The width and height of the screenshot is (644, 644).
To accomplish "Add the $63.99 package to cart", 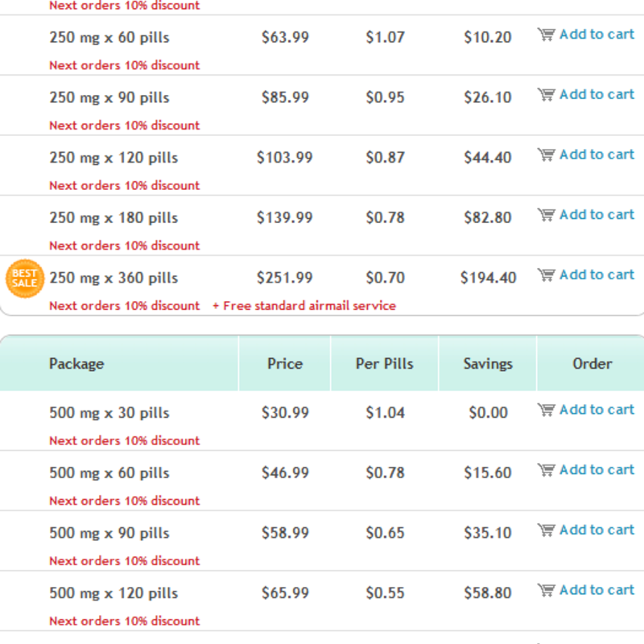I will (597, 35).
